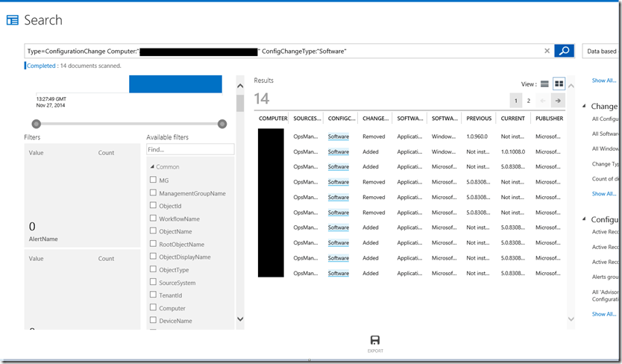Collapse the Common filters group
Image resolution: width=622 pixels, height=364 pixels.
(152, 167)
